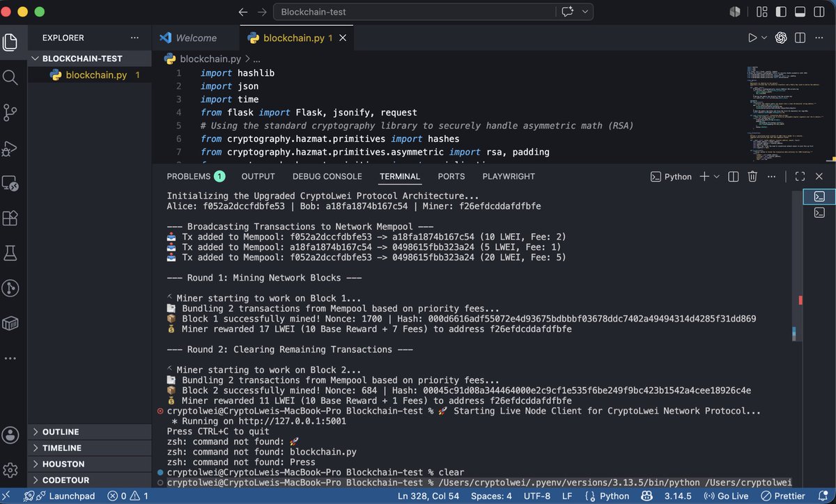
Task: Expand the OUTLINE section
Action: click(x=89, y=432)
